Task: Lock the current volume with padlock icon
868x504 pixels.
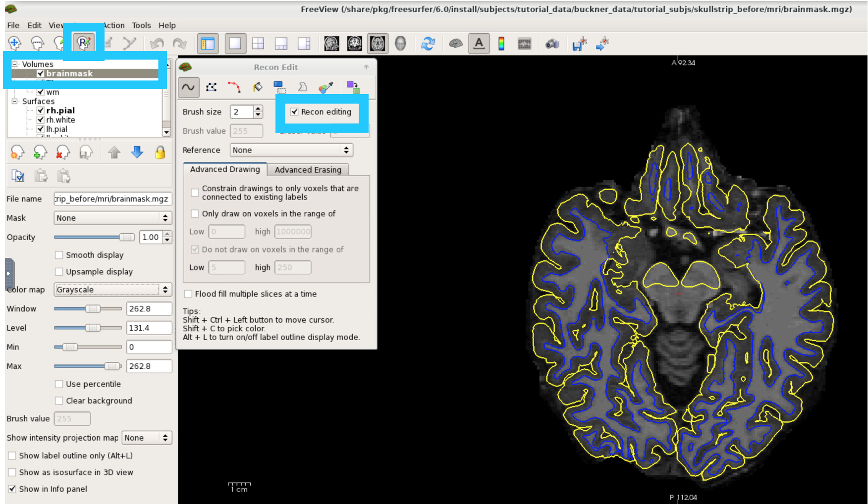Action: tap(160, 152)
